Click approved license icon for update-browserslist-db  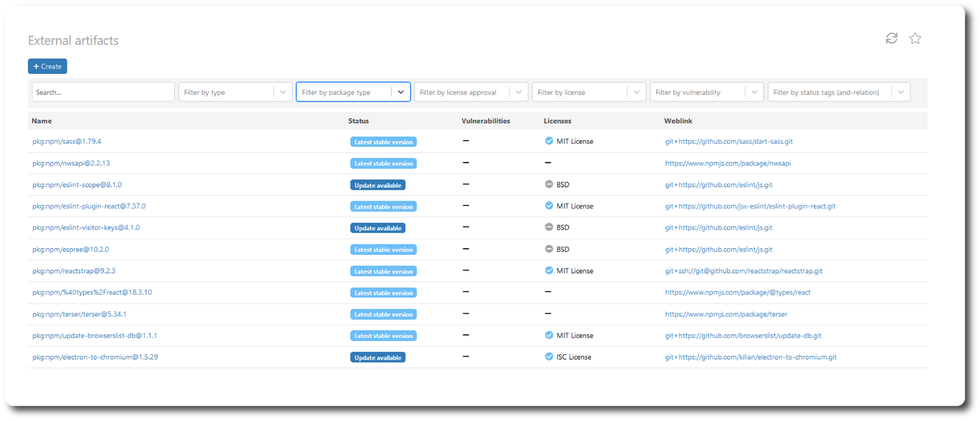pyautogui.click(x=549, y=335)
